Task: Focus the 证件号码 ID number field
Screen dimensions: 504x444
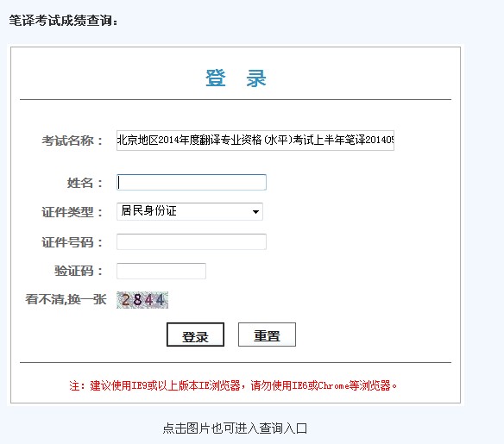Action: tap(192, 241)
